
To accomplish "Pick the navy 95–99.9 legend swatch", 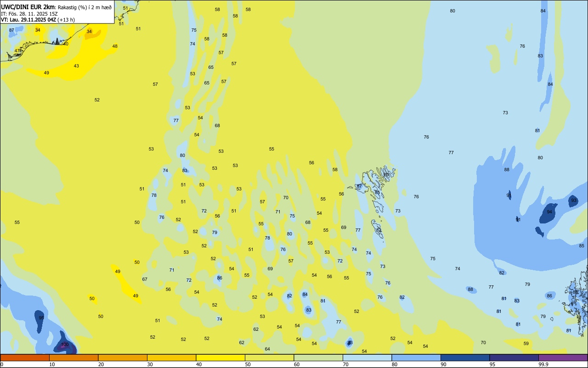I will pyautogui.click(x=514, y=357).
